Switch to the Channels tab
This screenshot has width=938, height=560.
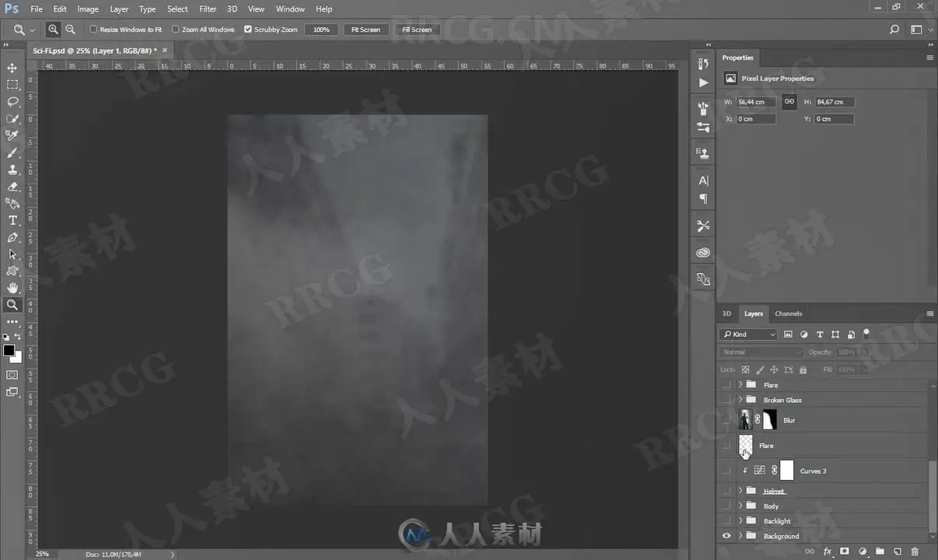coord(788,313)
